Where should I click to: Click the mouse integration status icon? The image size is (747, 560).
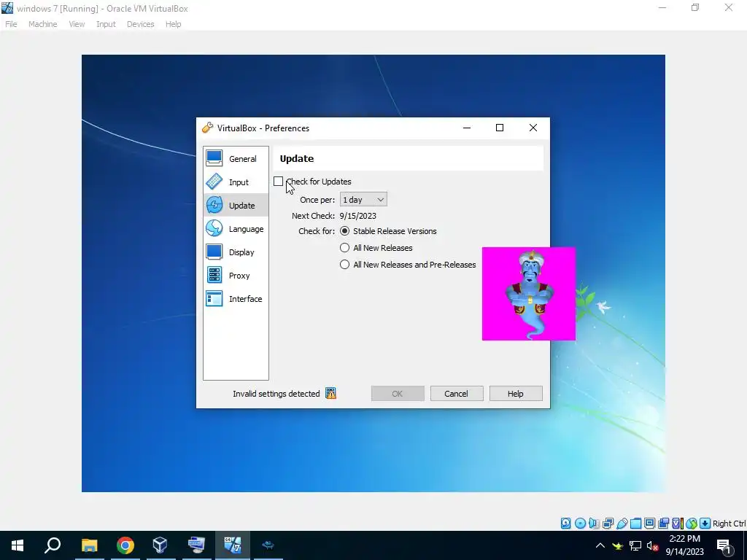point(692,524)
